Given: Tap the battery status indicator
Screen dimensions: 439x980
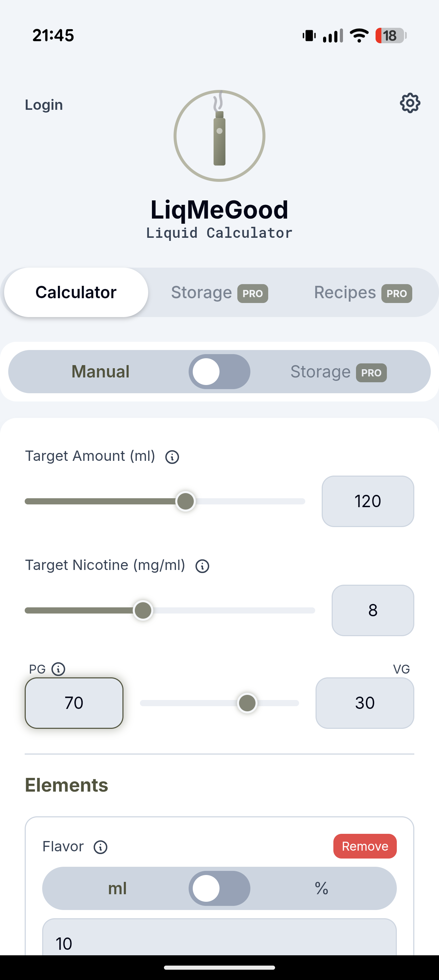Looking at the screenshot, I should click(x=390, y=36).
